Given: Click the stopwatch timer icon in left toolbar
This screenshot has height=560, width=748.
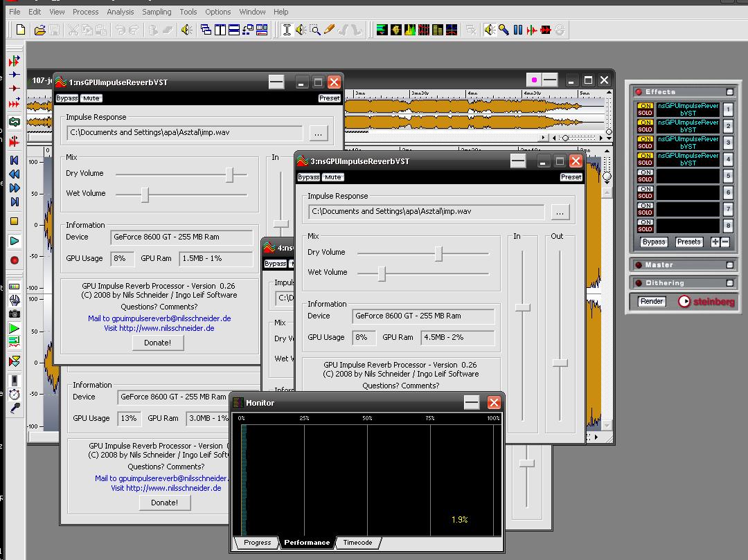Looking at the screenshot, I should pyautogui.click(x=15, y=394).
